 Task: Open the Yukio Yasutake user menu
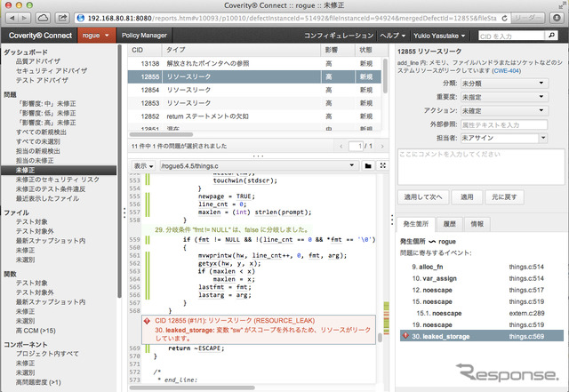click(x=439, y=36)
